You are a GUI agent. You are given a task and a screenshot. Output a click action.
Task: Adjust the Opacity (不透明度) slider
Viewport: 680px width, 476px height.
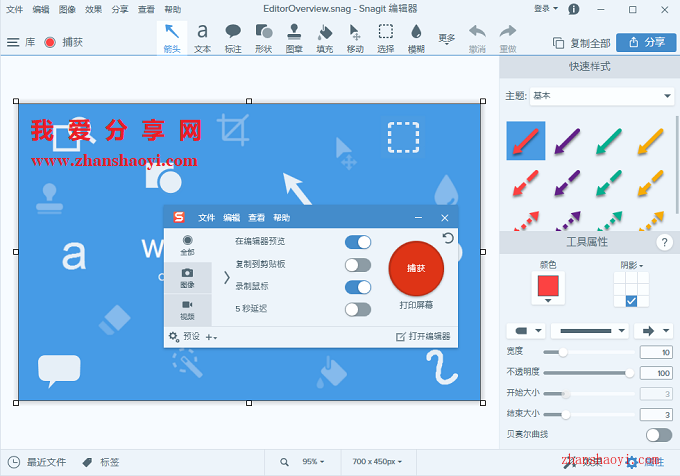click(589, 373)
